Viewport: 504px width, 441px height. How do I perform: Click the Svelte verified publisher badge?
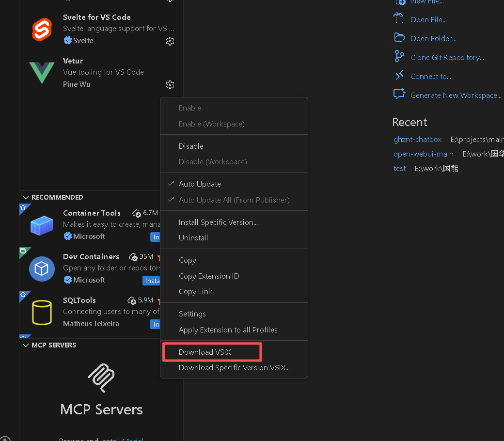point(67,41)
